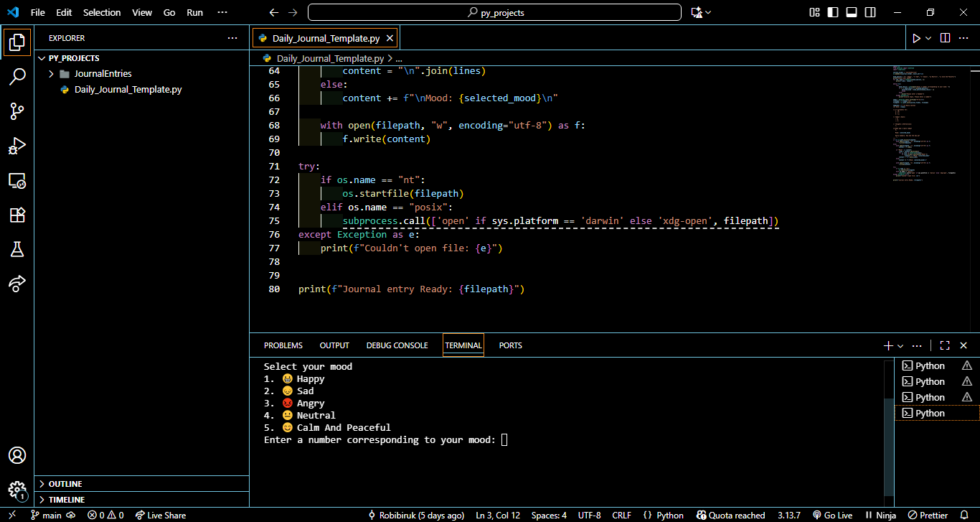Maximize the terminal panel size
The height and width of the screenshot is (522, 980).
pyautogui.click(x=945, y=345)
